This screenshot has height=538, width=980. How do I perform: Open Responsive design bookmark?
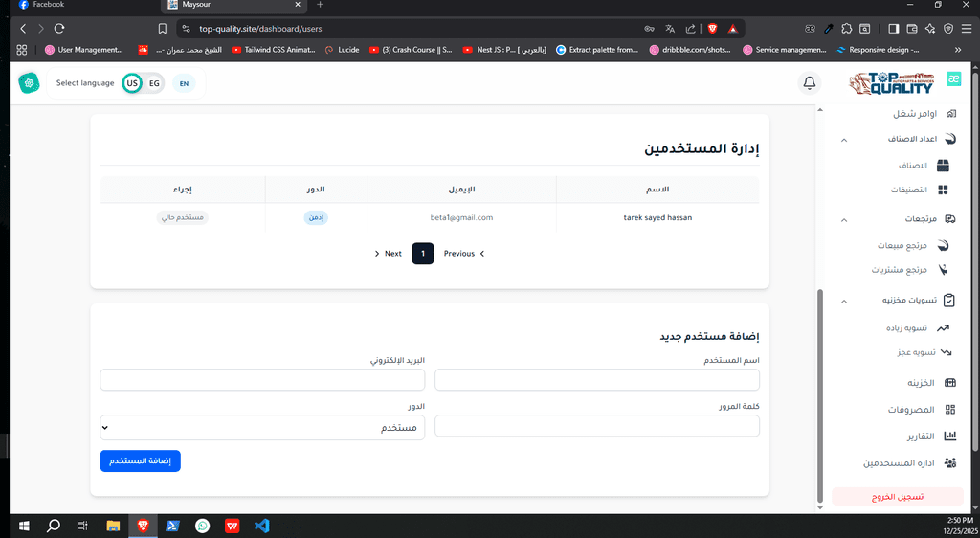[x=878, y=50]
